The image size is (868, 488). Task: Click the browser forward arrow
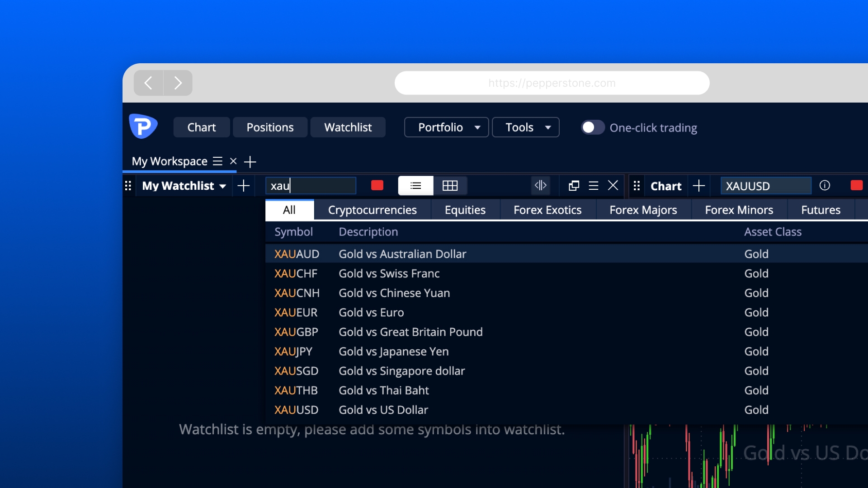(178, 83)
